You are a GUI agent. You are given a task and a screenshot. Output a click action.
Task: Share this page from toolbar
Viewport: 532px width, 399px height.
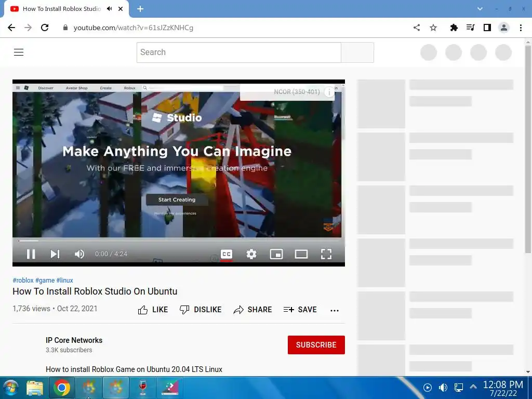[x=417, y=28]
